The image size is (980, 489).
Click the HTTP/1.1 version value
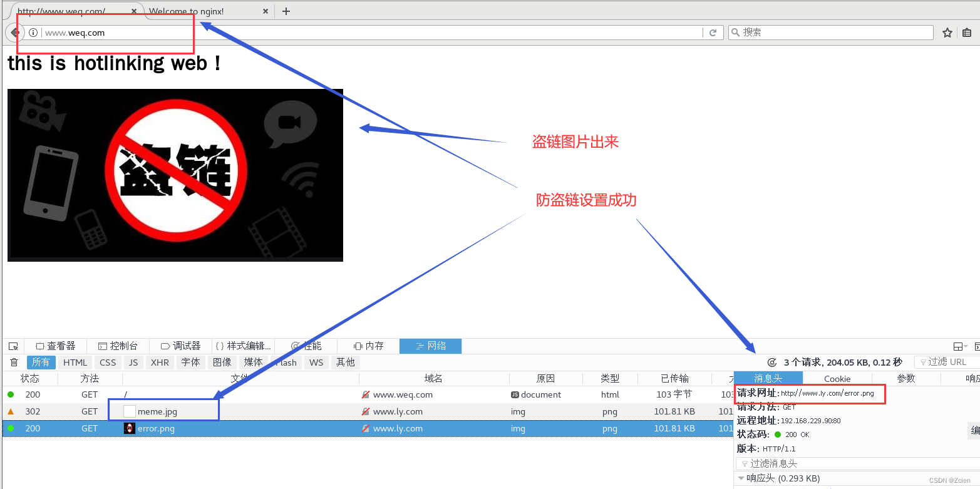779,449
